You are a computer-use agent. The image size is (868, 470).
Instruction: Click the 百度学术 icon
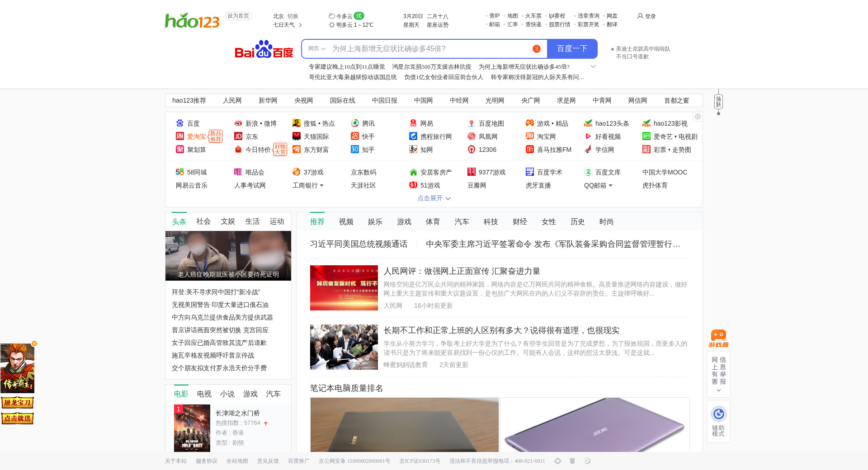coord(530,172)
